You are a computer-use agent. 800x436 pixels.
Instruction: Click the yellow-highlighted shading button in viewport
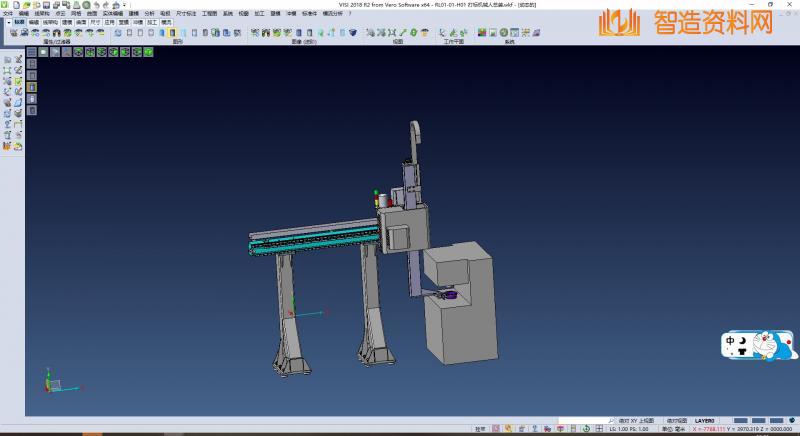tap(31, 87)
